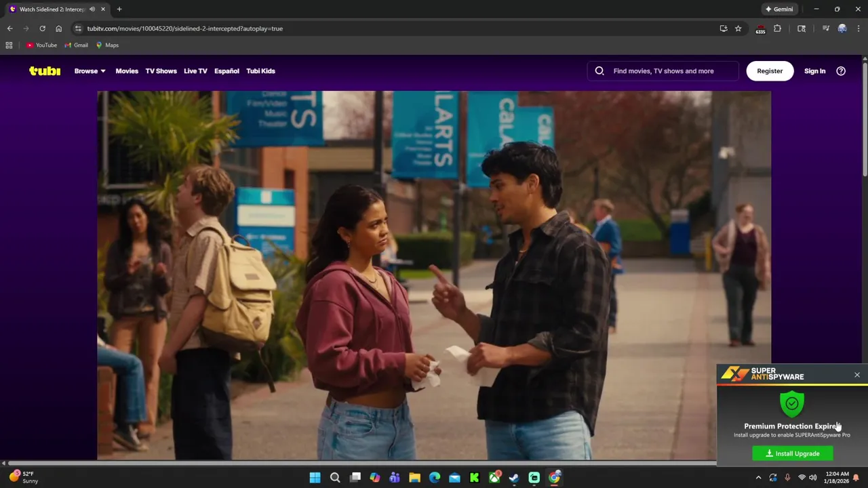Image resolution: width=868 pixels, height=488 pixels.
Task: Open volume control in system tray
Action: coord(812,478)
